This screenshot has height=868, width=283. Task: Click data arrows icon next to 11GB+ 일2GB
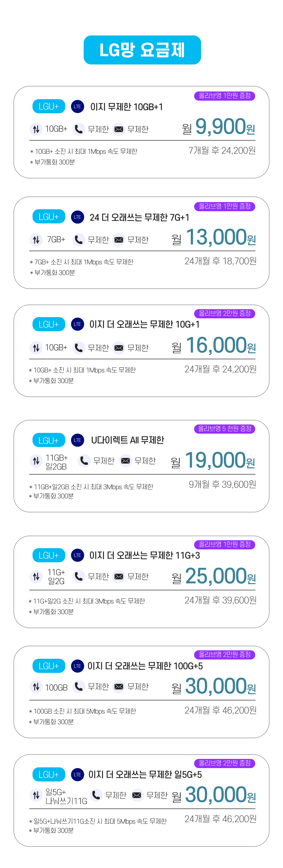pyautogui.click(x=36, y=461)
